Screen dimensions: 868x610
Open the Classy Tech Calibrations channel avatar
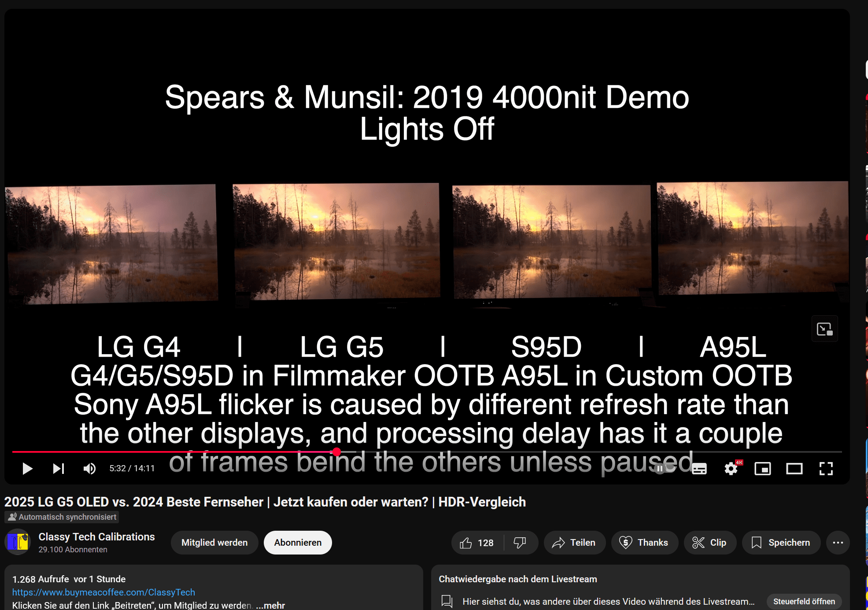pos(18,542)
